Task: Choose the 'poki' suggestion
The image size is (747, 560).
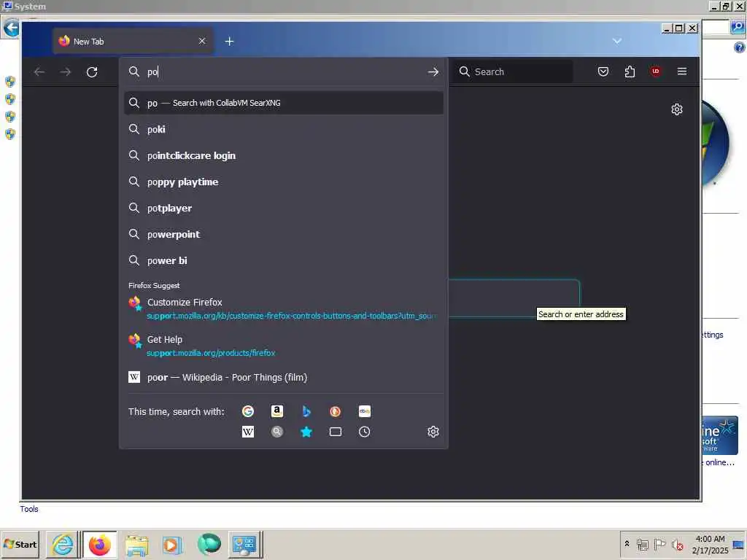Action: (x=284, y=129)
